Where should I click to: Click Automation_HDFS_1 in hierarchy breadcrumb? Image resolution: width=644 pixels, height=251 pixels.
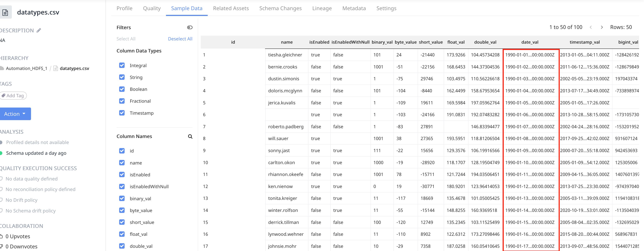tap(26, 68)
